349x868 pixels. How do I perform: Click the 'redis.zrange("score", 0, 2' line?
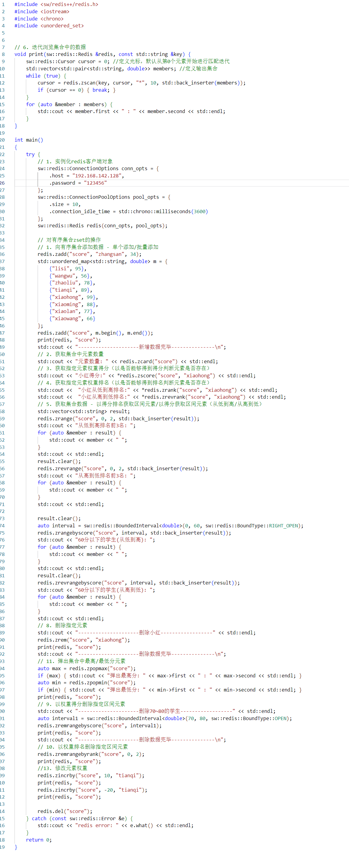[x=118, y=419]
